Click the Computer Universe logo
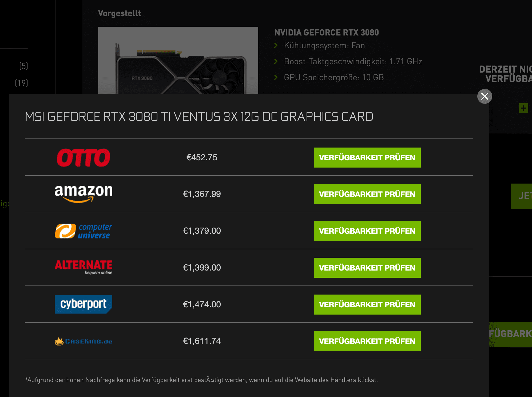This screenshot has width=532, height=397. click(84, 231)
